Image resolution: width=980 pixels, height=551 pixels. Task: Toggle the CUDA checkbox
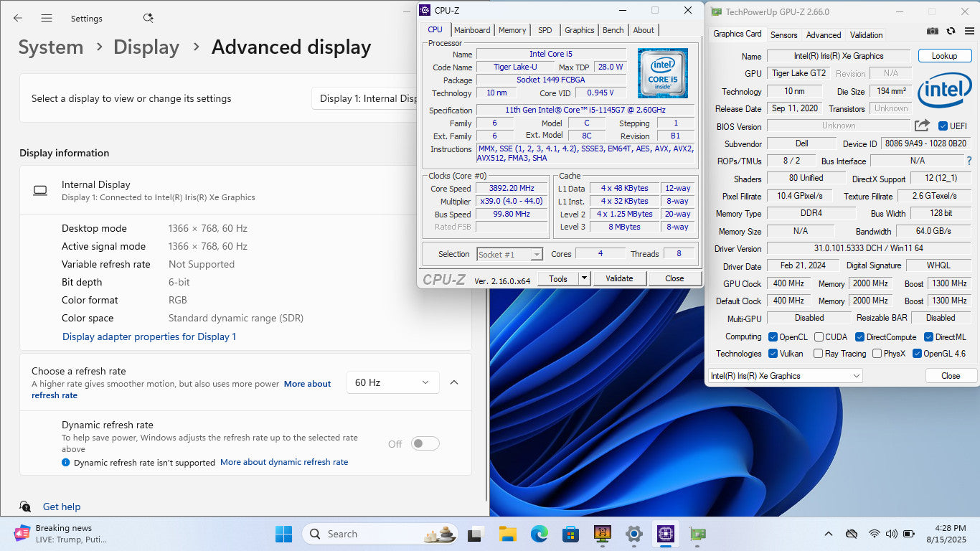click(x=819, y=337)
